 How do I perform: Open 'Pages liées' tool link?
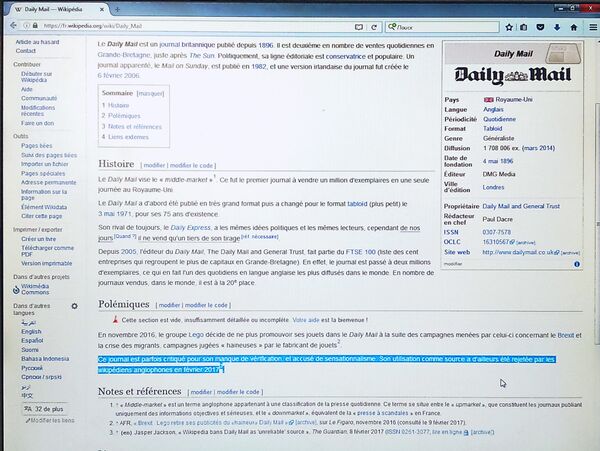tap(37, 146)
